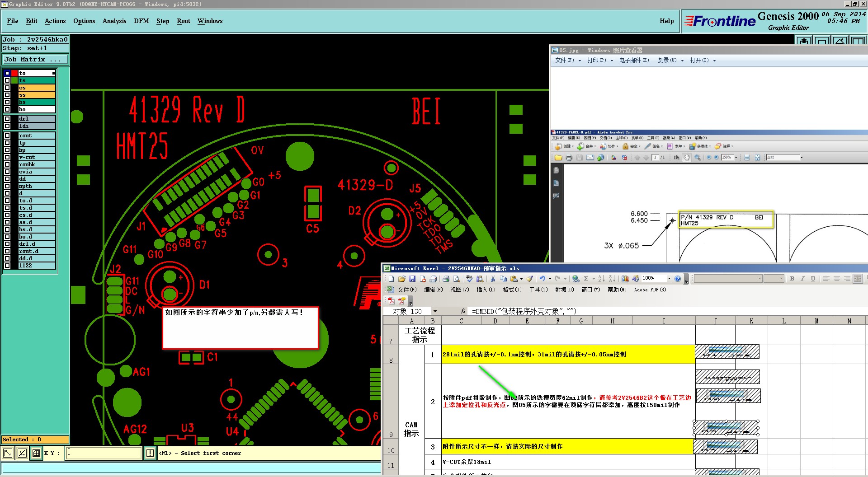The width and height of the screenshot is (868, 477).
Task: Click the Excel chart wizard icon
Action: point(625,279)
